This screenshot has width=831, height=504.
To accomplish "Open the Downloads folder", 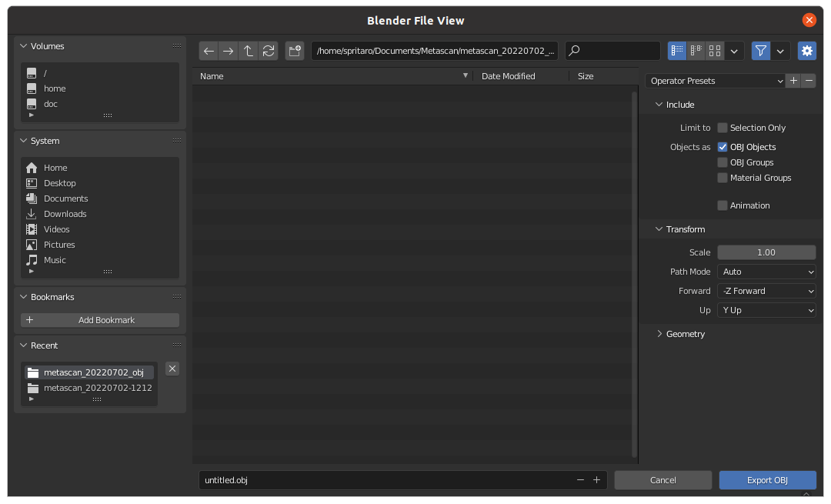I will point(99,214).
